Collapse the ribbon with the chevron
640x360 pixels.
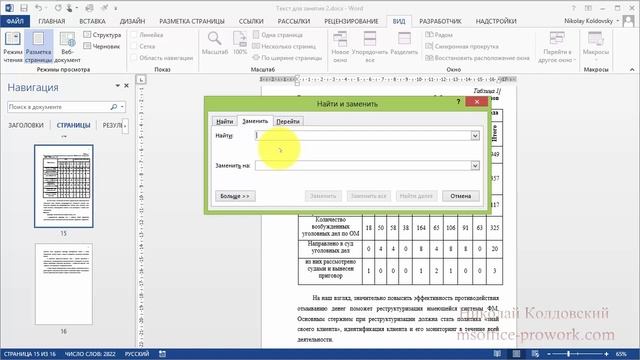pyautogui.click(x=632, y=69)
